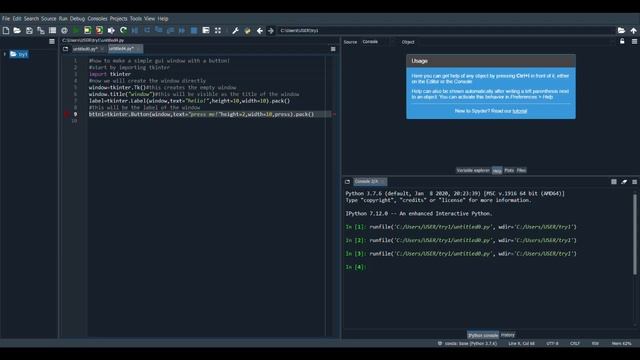The image size is (640, 360).
Task: Interrupt kernel square icon in console
Action: coord(613,182)
